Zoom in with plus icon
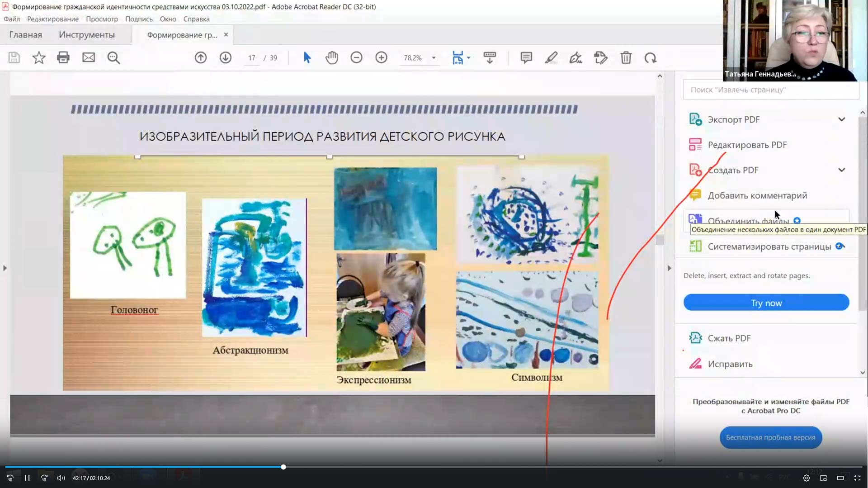This screenshot has height=488, width=868. [381, 57]
